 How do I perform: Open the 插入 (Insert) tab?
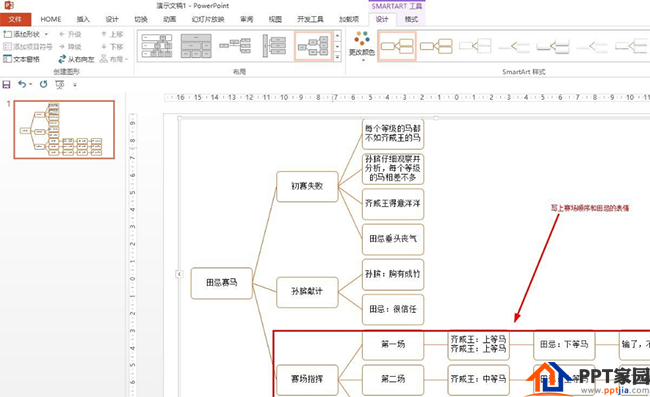pos(83,19)
